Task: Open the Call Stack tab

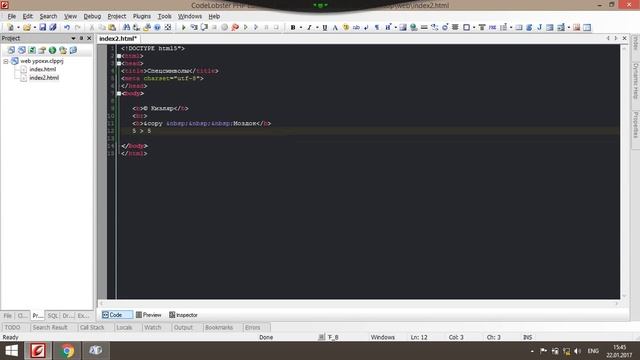Action: click(x=92, y=327)
